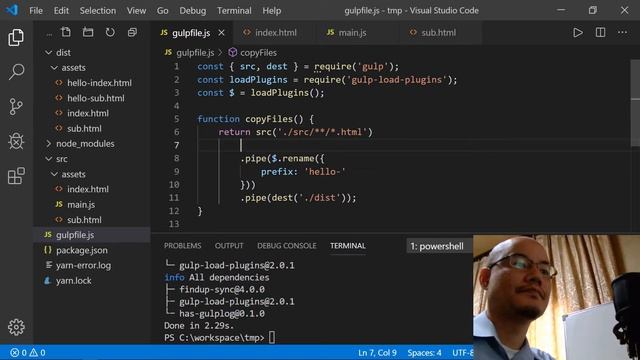Open yarn.lock in explorer
The height and width of the screenshot is (360, 640).
tap(73, 280)
